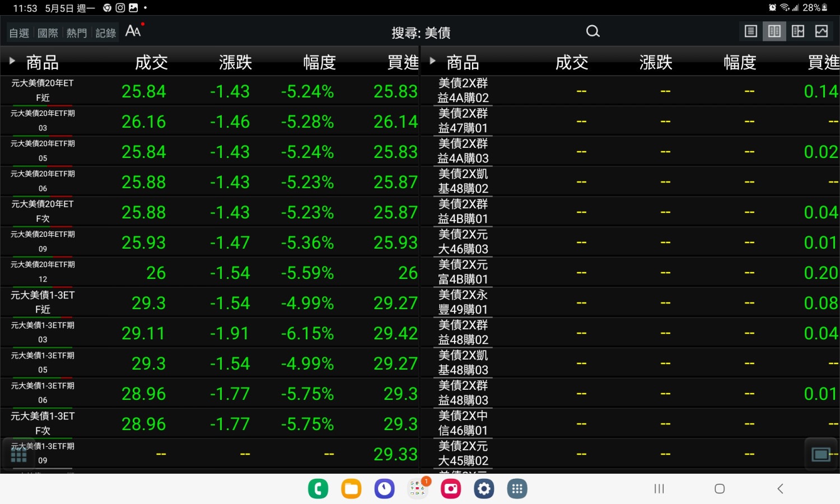Open the My Files folder app
Image resolution: width=840 pixels, height=504 pixels.
pyautogui.click(x=351, y=489)
